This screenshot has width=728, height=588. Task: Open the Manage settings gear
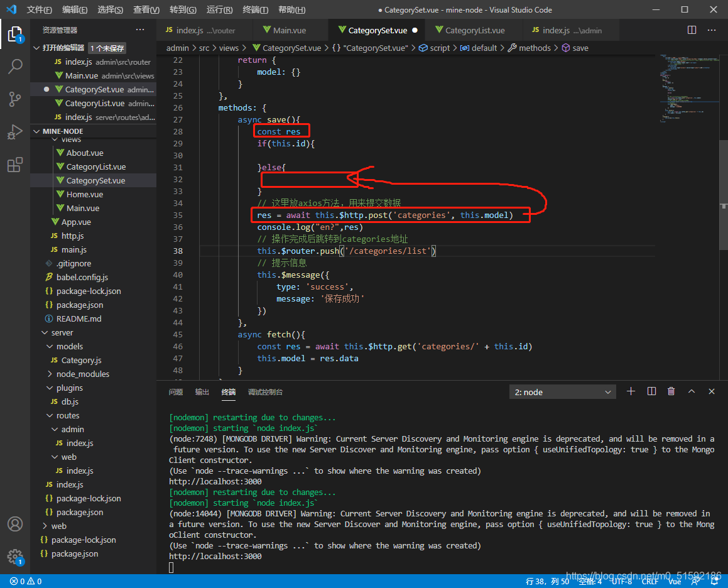point(15,557)
